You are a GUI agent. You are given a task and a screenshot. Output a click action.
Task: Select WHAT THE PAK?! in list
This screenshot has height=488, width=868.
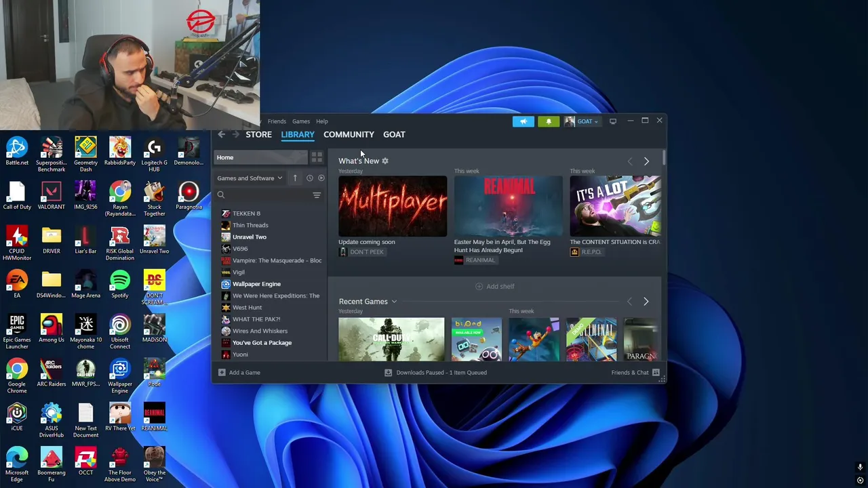[271, 319]
